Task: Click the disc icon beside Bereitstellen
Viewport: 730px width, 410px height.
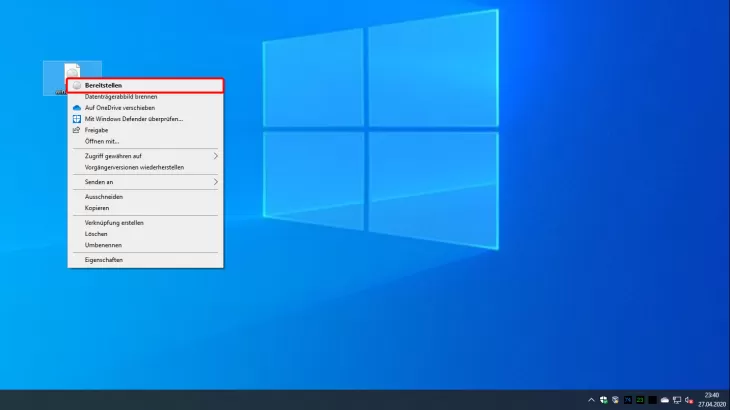Action: point(76,86)
